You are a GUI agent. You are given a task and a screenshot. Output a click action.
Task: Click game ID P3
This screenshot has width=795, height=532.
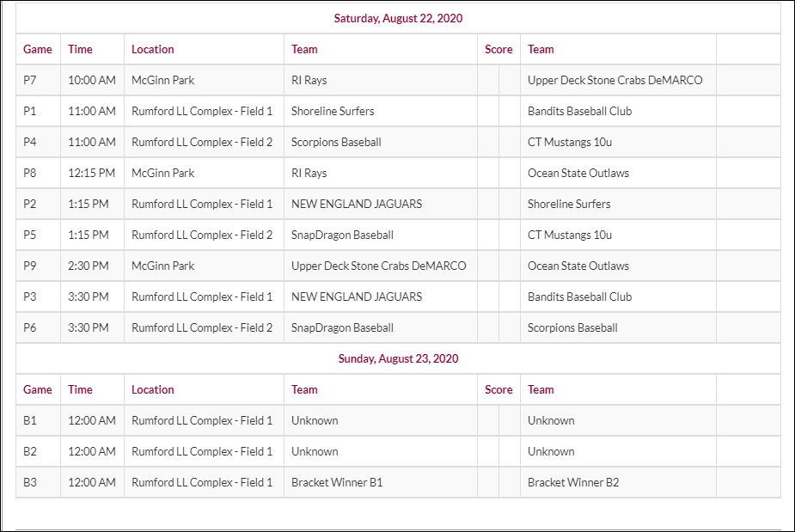click(x=30, y=297)
